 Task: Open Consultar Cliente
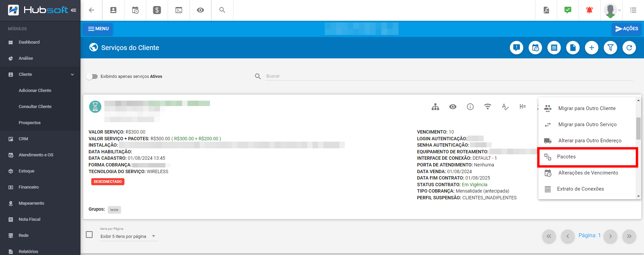40,107
